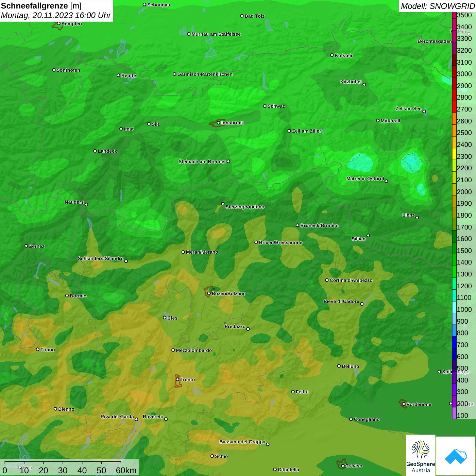Click the Belluno town dot
This screenshot has height=476, width=476.
pyautogui.click(x=339, y=366)
